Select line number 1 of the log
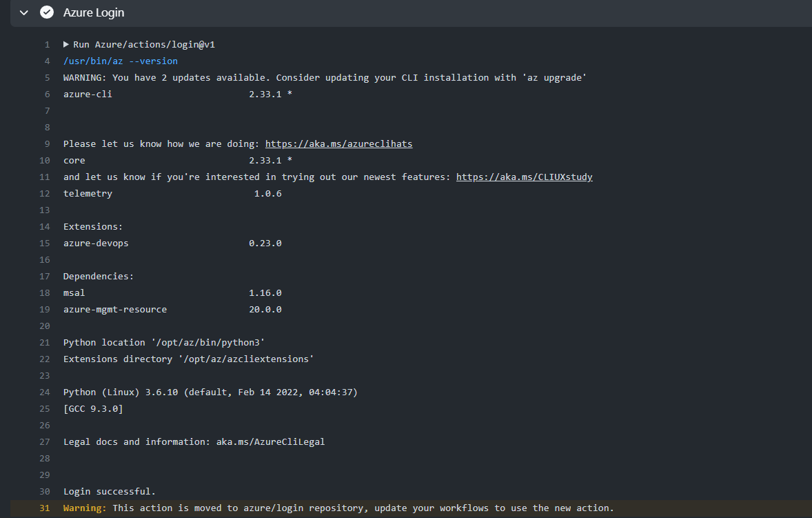 [47, 44]
